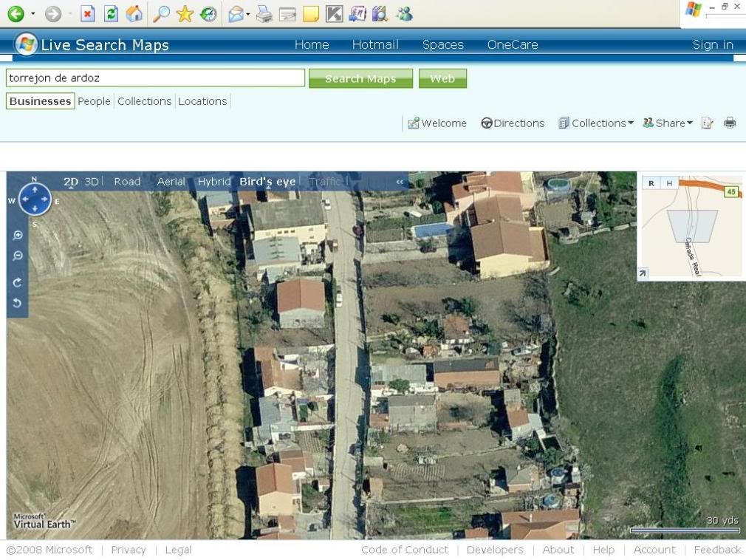This screenshot has height=560, width=746.
Task: Click the printer icon in map toolbar
Action: (730, 123)
